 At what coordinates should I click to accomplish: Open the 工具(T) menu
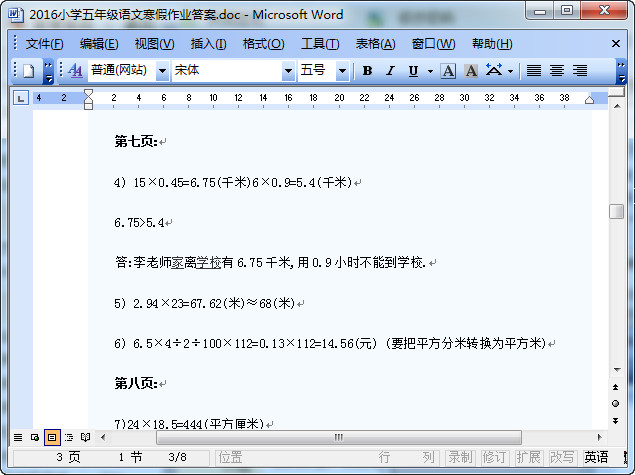320,44
